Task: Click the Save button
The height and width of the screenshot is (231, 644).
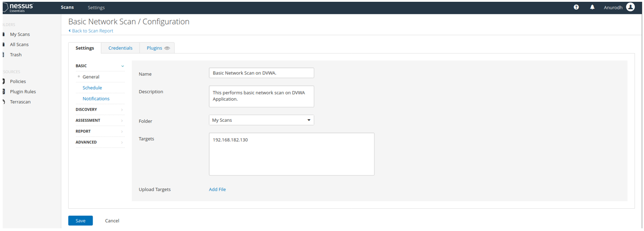Action: (81, 221)
